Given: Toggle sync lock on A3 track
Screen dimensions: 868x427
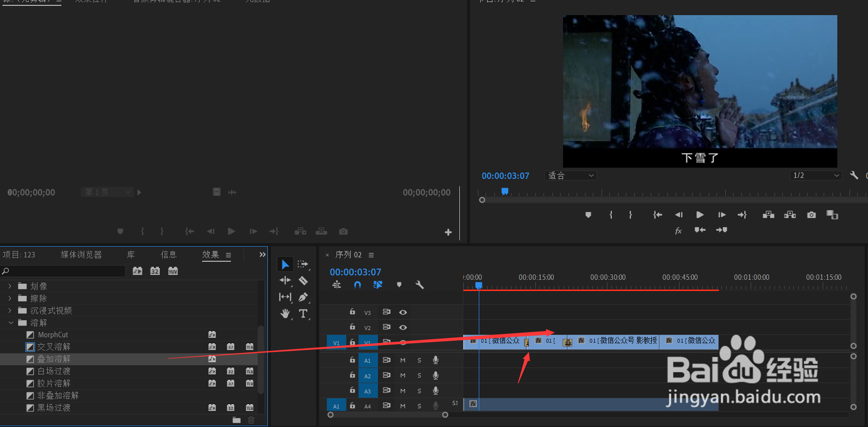Looking at the screenshot, I should pyautogui.click(x=386, y=390).
